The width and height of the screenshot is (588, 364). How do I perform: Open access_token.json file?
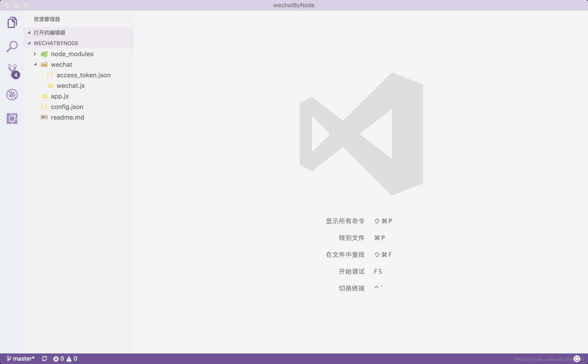click(x=79, y=75)
